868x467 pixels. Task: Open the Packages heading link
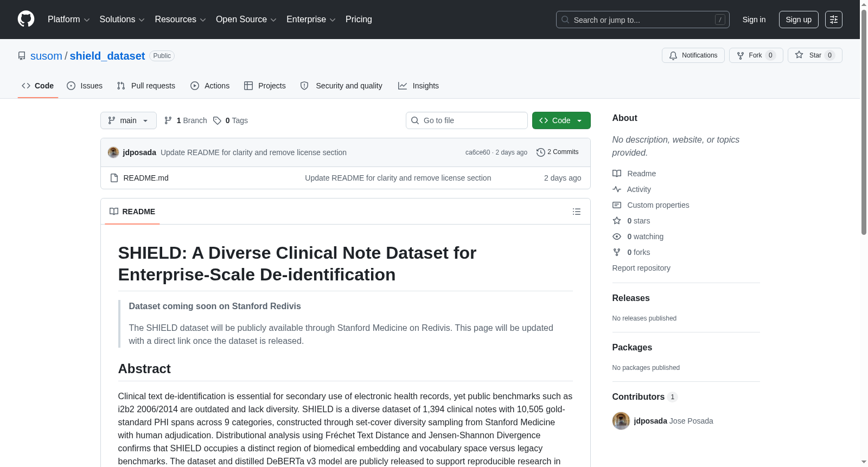(x=632, y=348)
